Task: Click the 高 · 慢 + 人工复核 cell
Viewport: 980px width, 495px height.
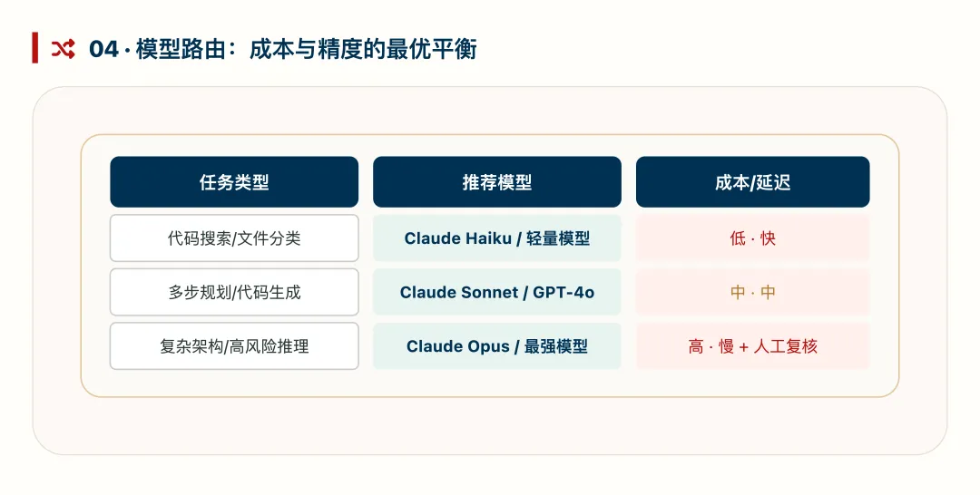Action: tap(752, 345)
